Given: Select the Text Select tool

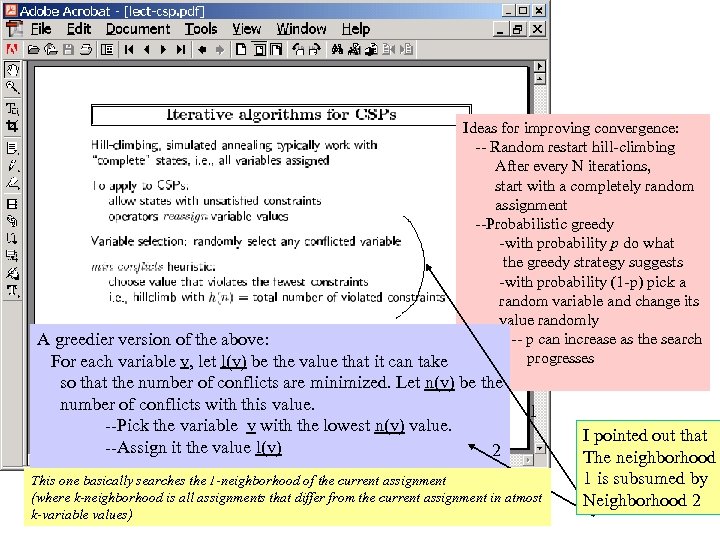Looking at the screenshot, I should [x=12, y=108].
